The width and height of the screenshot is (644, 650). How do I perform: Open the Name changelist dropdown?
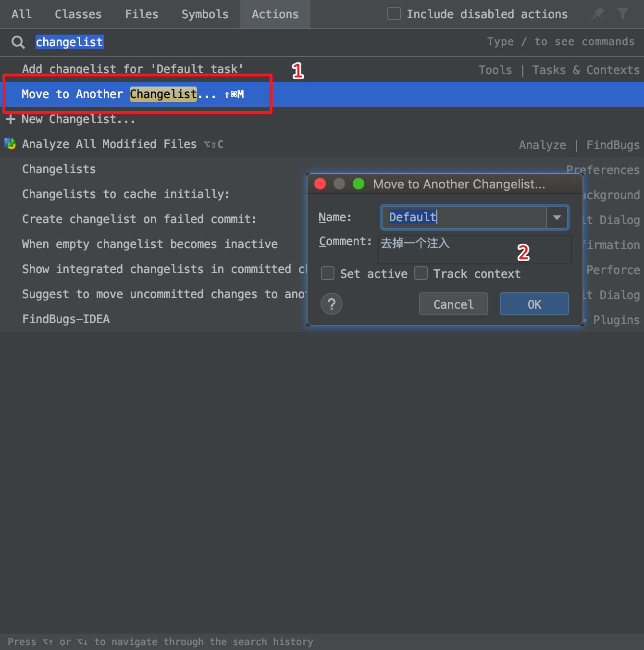557,217
